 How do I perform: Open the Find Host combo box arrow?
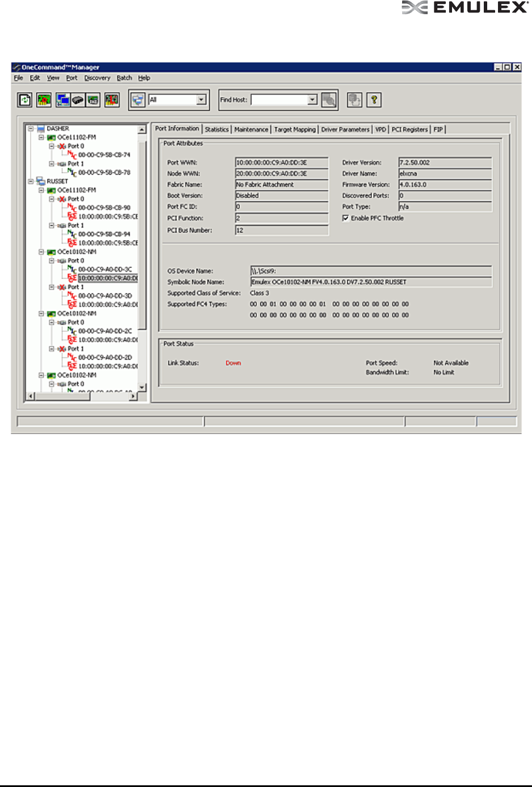click(312, 100)
